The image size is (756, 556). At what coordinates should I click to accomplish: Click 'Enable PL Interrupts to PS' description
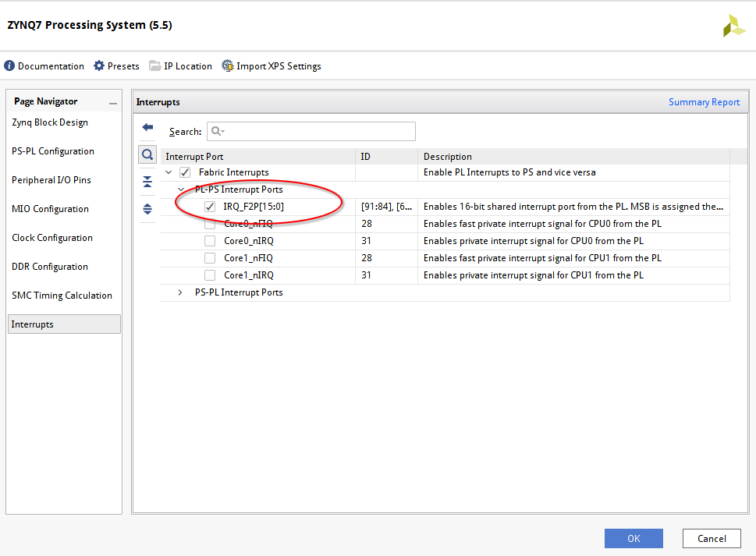click(x=509, y=172)
